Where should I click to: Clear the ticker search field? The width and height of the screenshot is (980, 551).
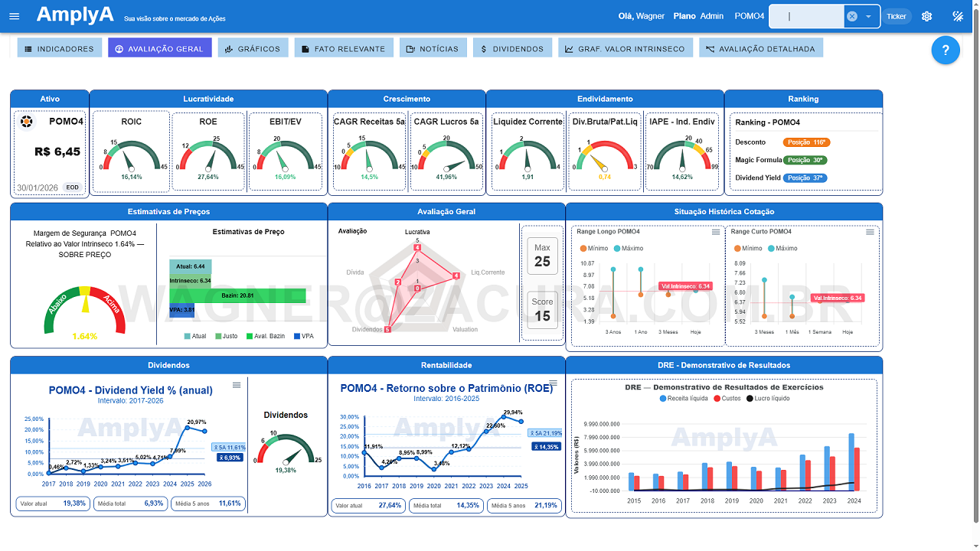(x=851, y=16)
